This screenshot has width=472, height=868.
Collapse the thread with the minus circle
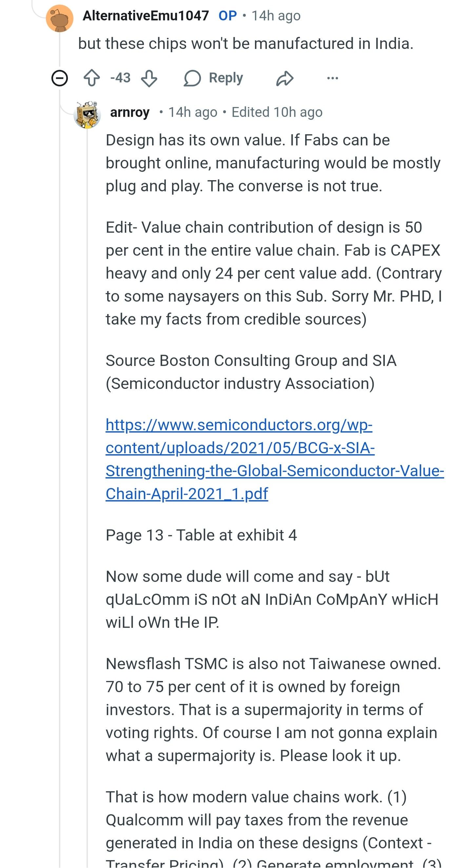(x=60, y=78)
